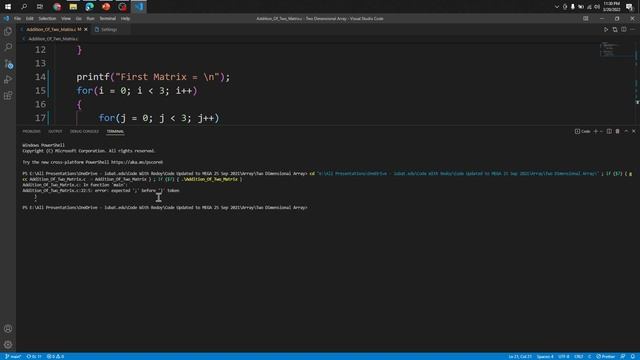Open changes icon in editor title bar

click(615, 29)
